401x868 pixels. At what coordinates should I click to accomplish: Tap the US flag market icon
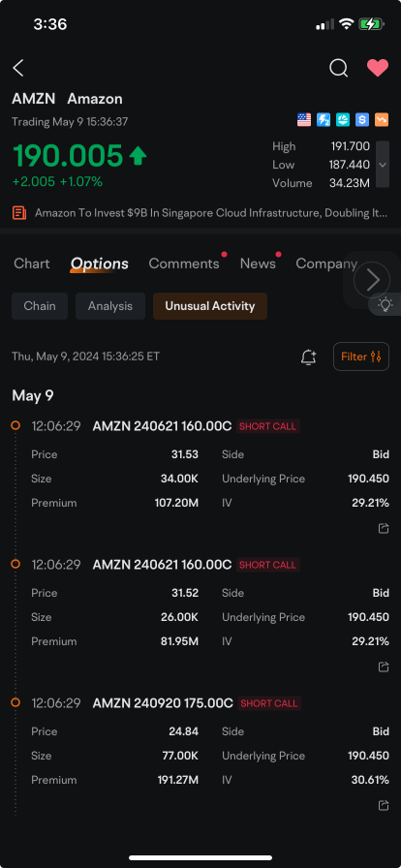point(304,119)
